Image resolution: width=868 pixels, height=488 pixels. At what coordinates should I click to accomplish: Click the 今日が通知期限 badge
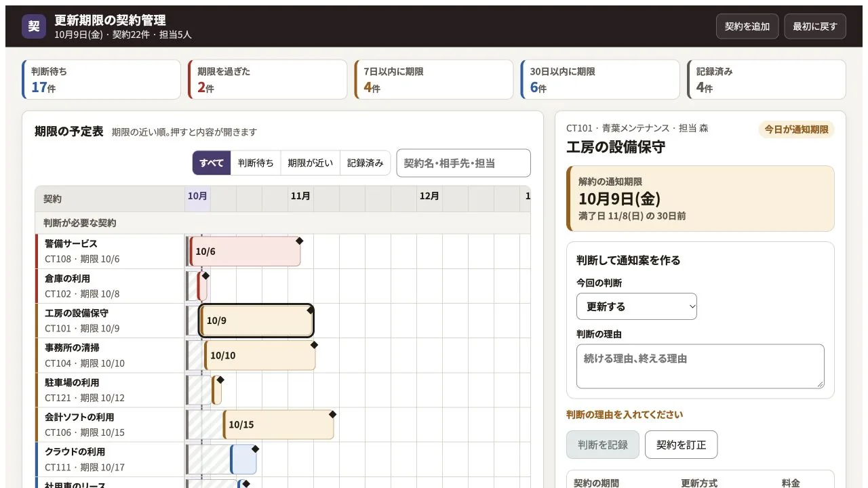[796, 129]
